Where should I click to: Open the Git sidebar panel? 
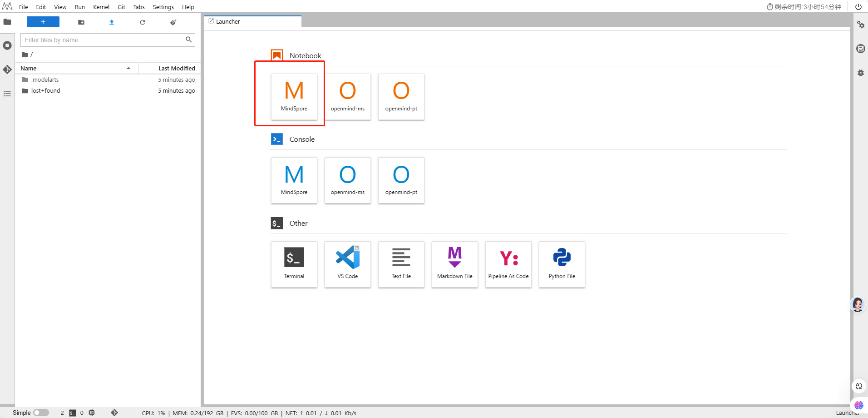pos(7,70)
